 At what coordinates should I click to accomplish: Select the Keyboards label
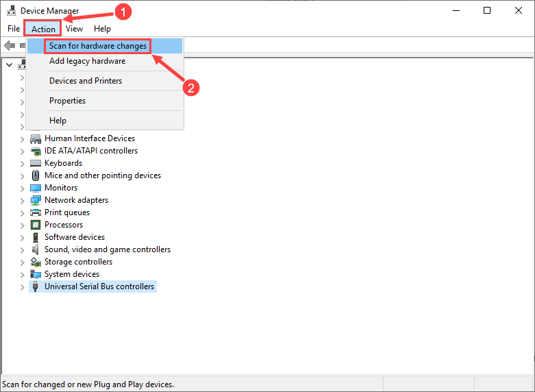click(x=64, y=163)
